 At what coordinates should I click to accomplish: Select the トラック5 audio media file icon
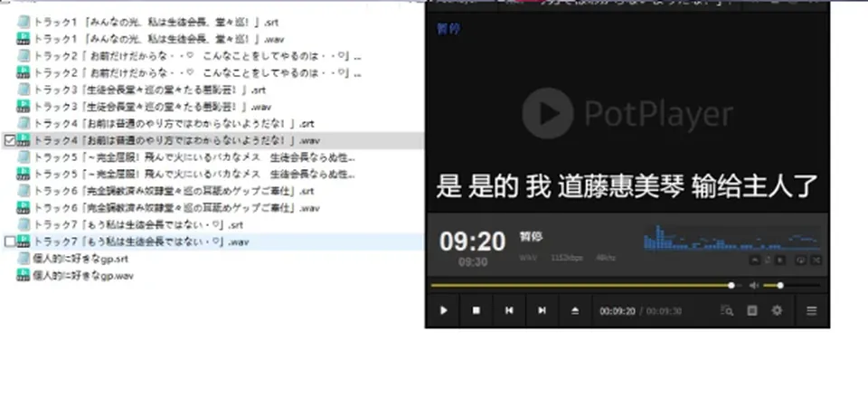pos(24,174)
